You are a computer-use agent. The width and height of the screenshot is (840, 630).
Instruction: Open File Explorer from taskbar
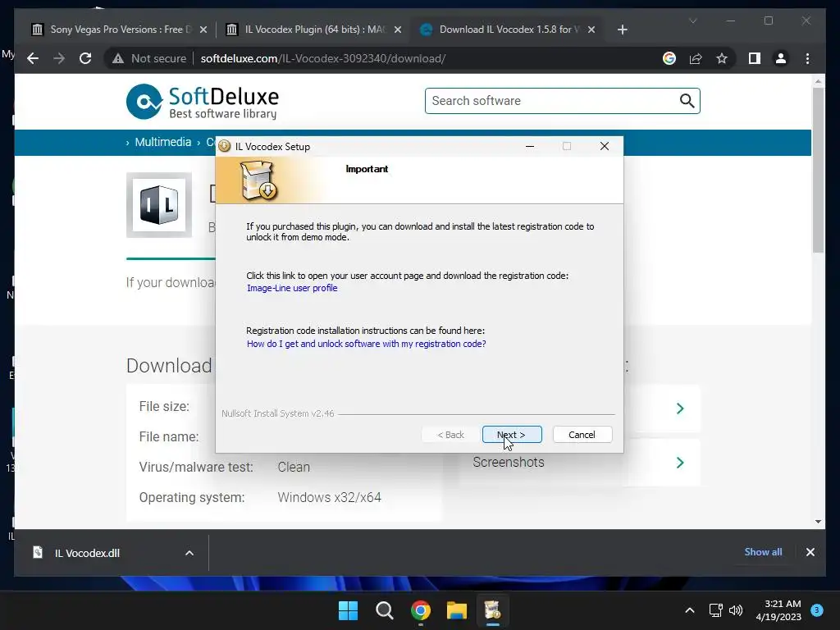point(457,610)
